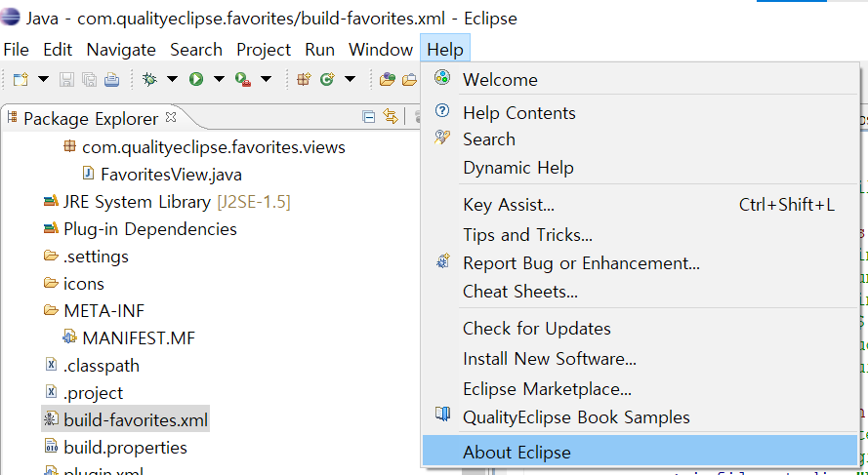Click the New file toolbar icon

tap(21, 80)
